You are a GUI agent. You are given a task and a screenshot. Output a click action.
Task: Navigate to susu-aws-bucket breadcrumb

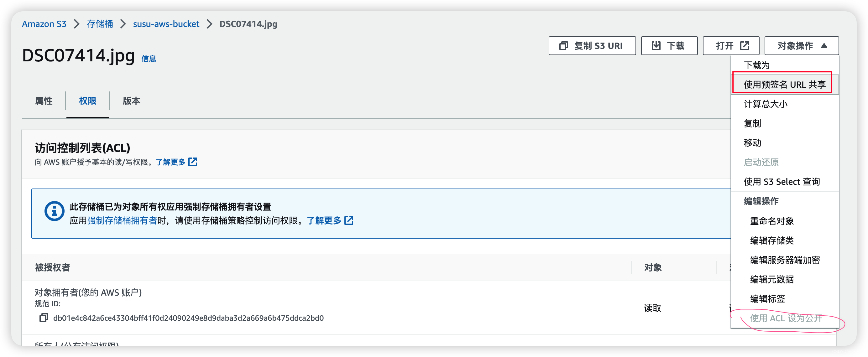coord(166,24)
